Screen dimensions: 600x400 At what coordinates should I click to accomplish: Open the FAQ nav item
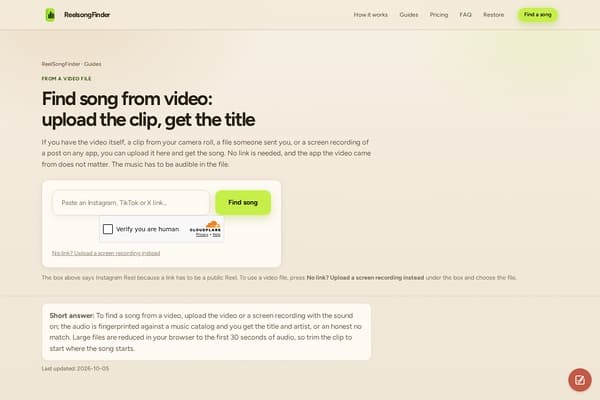point(465,15)
